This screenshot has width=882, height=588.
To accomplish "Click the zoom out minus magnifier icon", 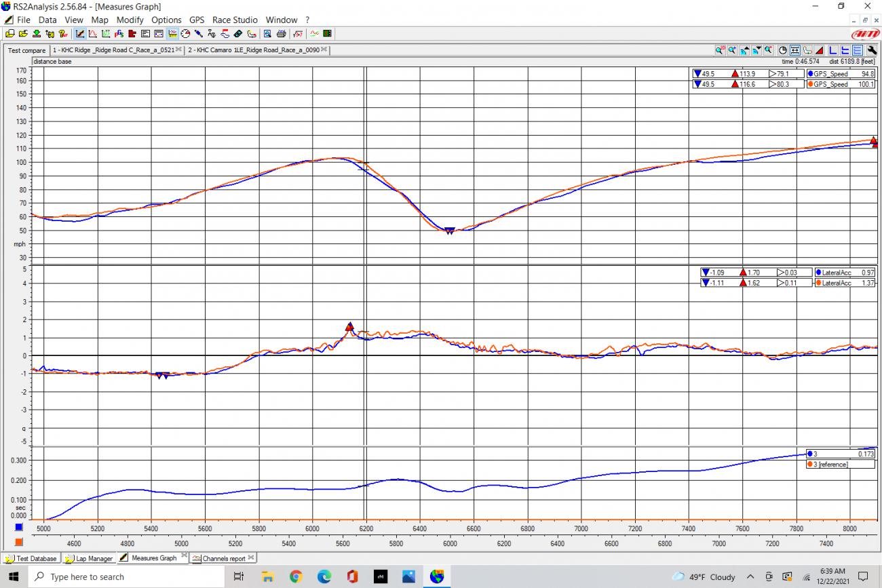I will [x=769, y=50].
